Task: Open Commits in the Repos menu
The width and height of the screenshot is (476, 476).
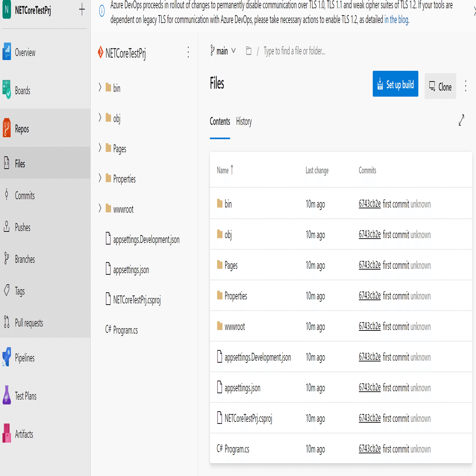Action: click(25, 196)
